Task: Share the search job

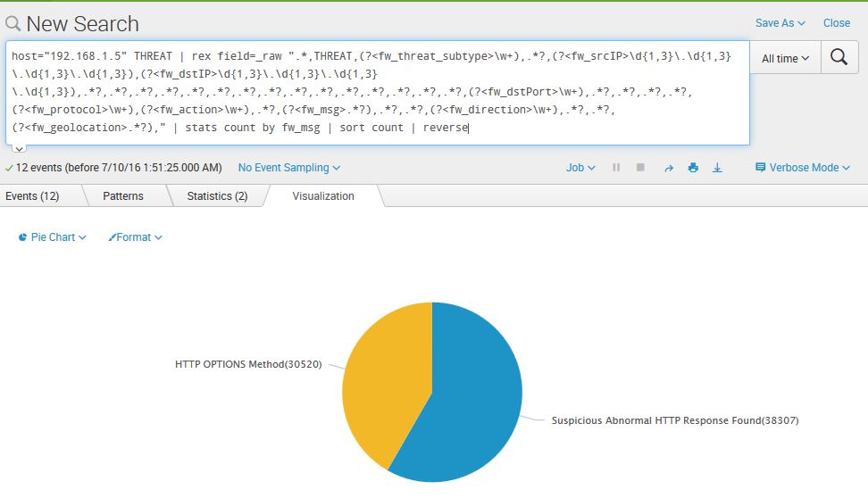Action: pos(669,168)
